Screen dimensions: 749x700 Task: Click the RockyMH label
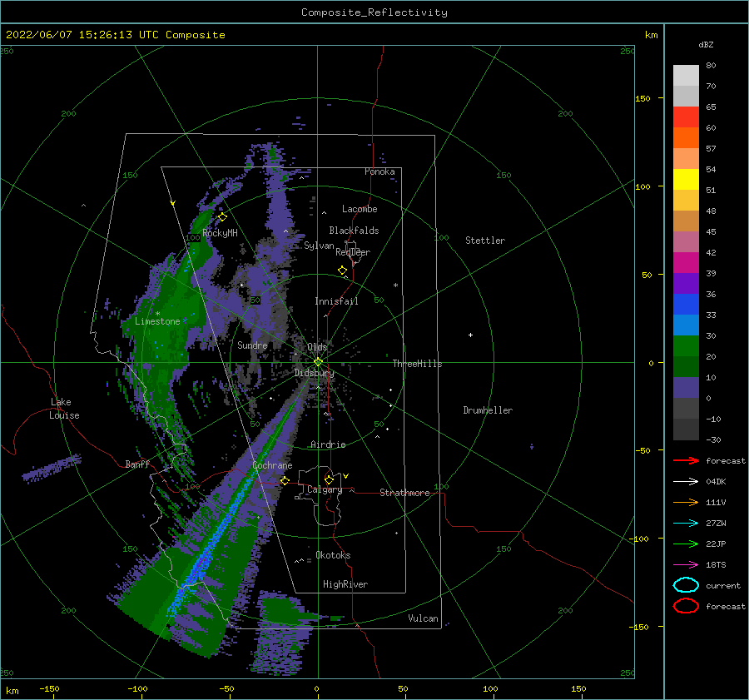pos(220,233)
